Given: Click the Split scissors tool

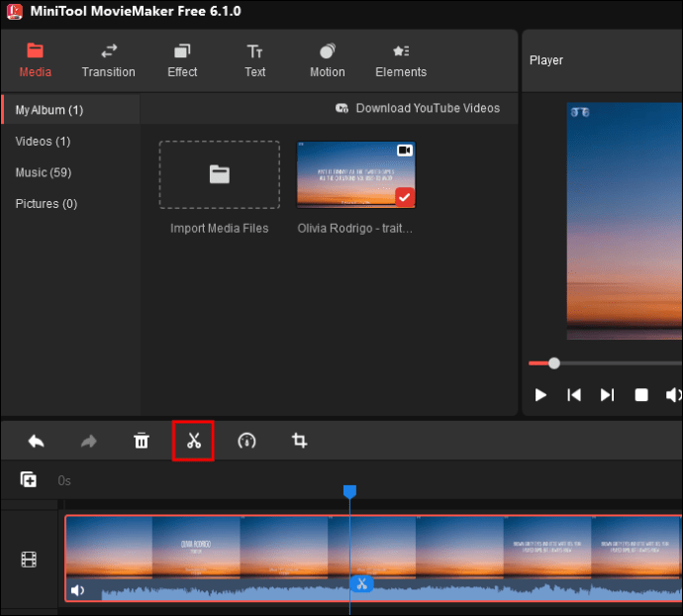Looking at the screenshot, I should click(194, 441).
